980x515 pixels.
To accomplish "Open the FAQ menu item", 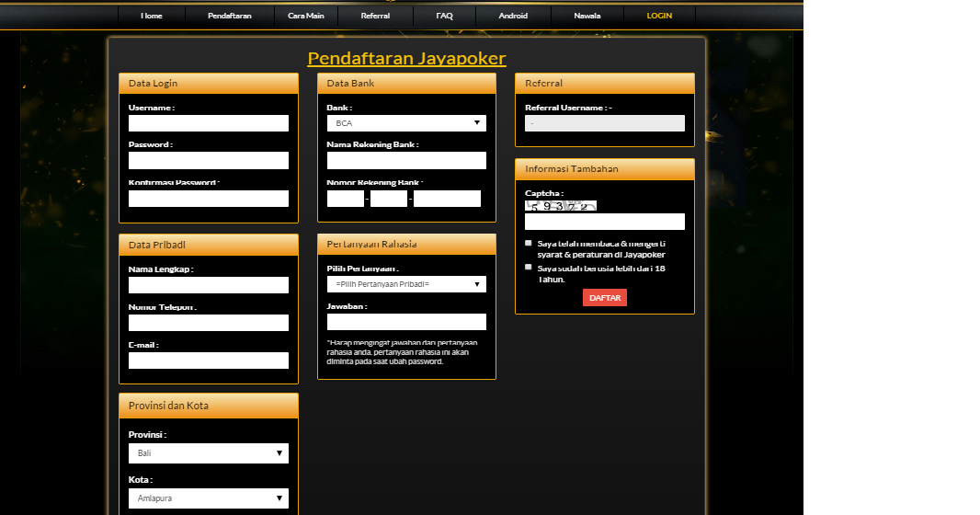I will tap(444, 16).
